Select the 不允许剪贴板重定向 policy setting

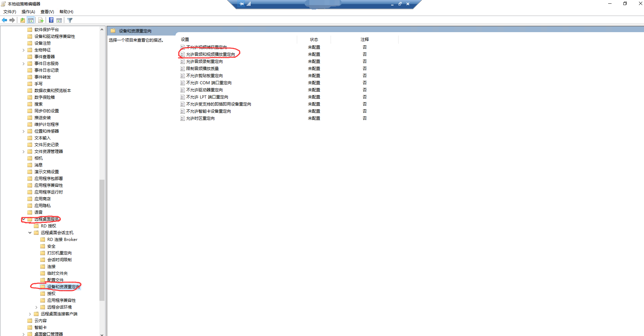(204, 76)
